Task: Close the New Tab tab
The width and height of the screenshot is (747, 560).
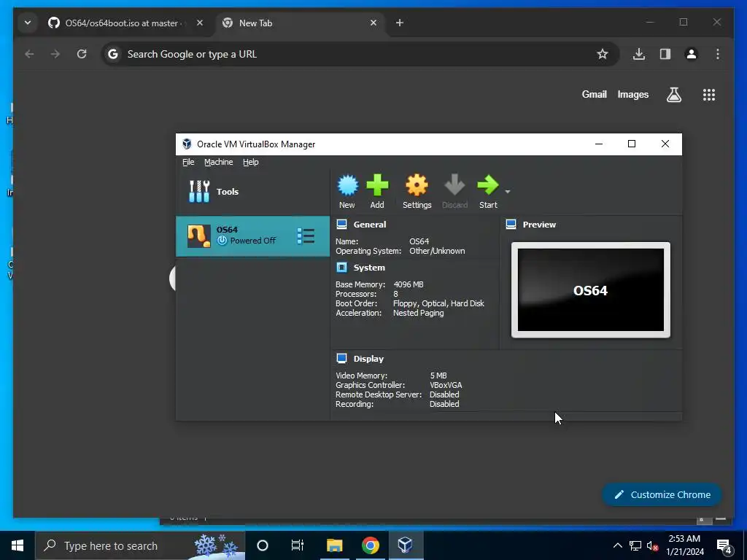Action: click(x=373, y=23)
